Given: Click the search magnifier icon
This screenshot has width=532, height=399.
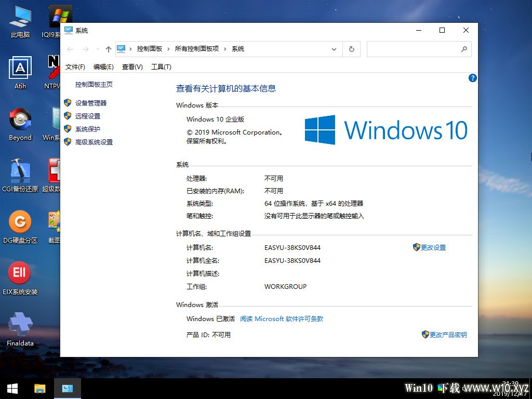Looking at the screenshot, I should [464, 49].
